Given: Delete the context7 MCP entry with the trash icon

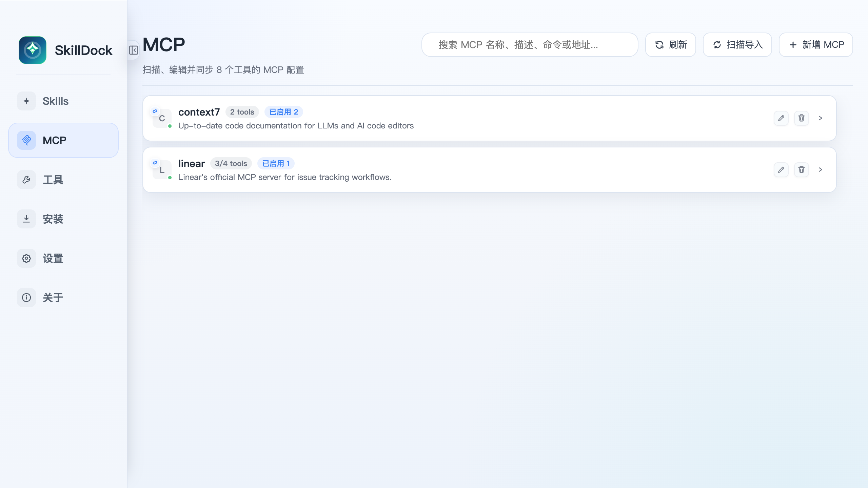Looking at the screenshot, I should [x=802, y=118].
